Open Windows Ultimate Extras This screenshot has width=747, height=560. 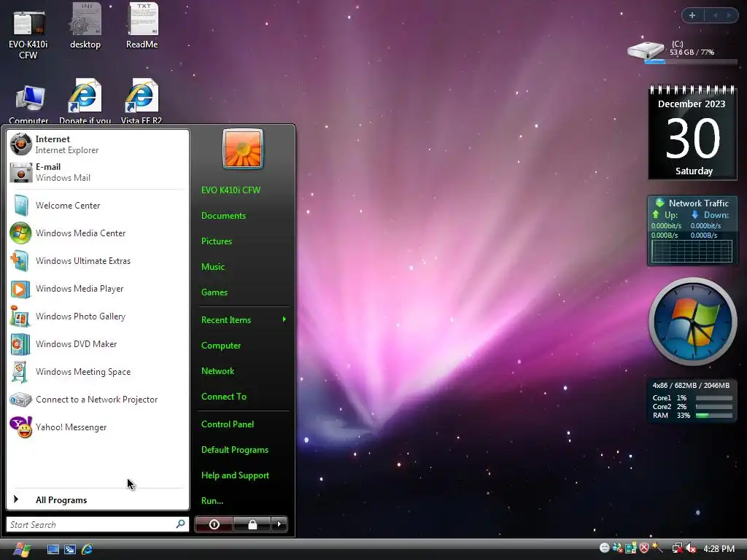98,260
